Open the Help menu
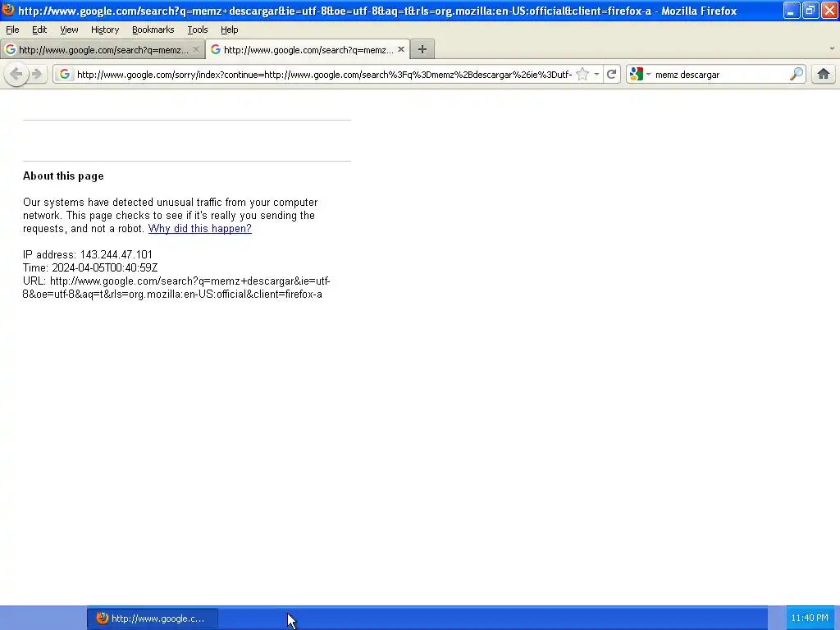This screenshot has width=840, height=630. tap(230, 30)
